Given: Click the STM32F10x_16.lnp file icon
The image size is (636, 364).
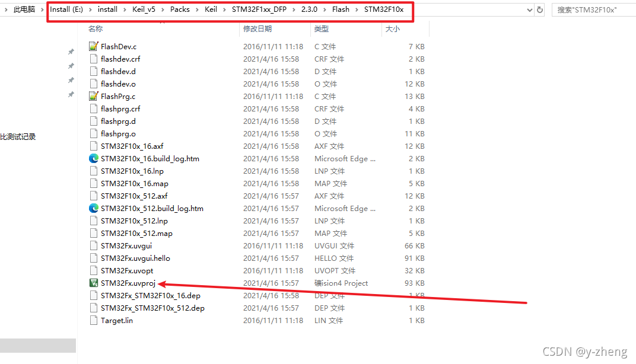Looking at the screenshot, I should [x=94, y=171].
